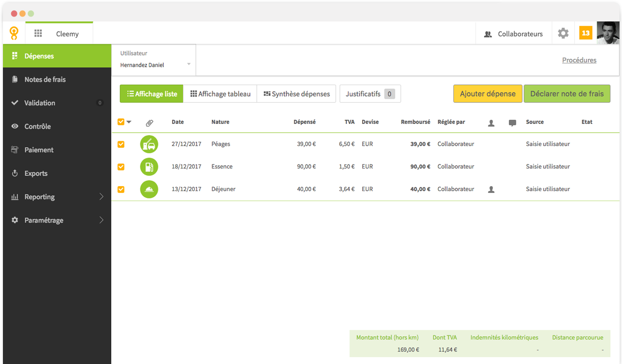Screen dimensions: 622x364
Task: Click the paperclip attachment column icon
Action: [150, 123]
